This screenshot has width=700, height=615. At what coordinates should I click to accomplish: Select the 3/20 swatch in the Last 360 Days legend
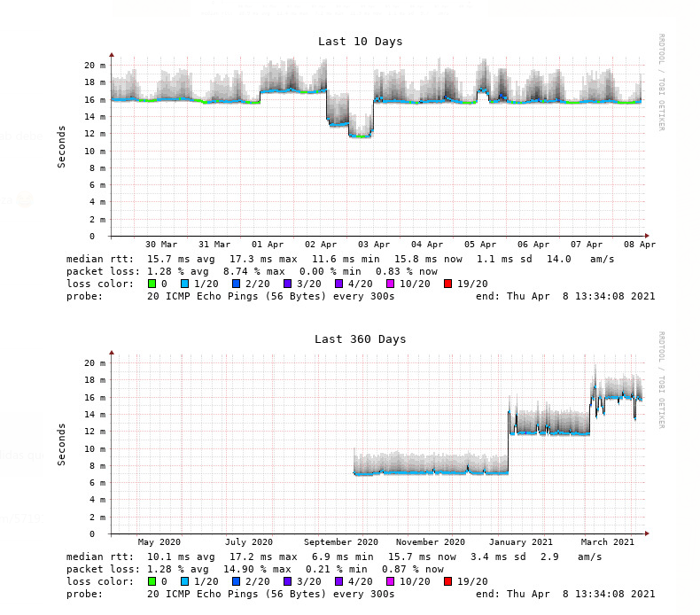pos(288,581)
